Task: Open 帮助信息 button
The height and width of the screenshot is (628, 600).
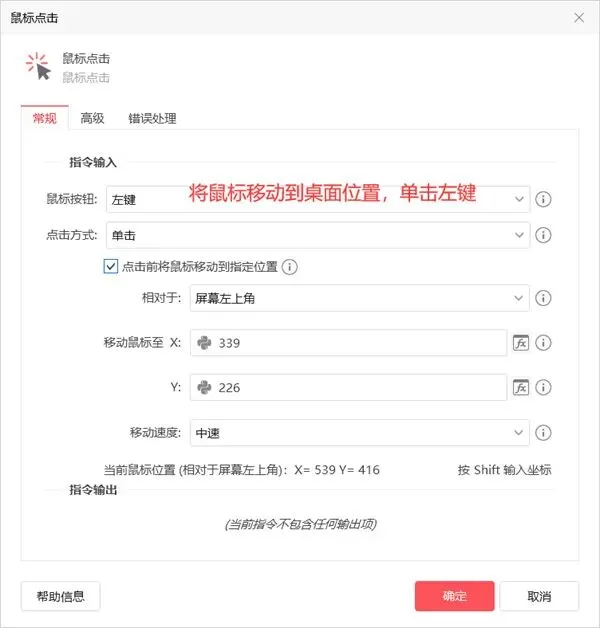Action: (60, 596)
